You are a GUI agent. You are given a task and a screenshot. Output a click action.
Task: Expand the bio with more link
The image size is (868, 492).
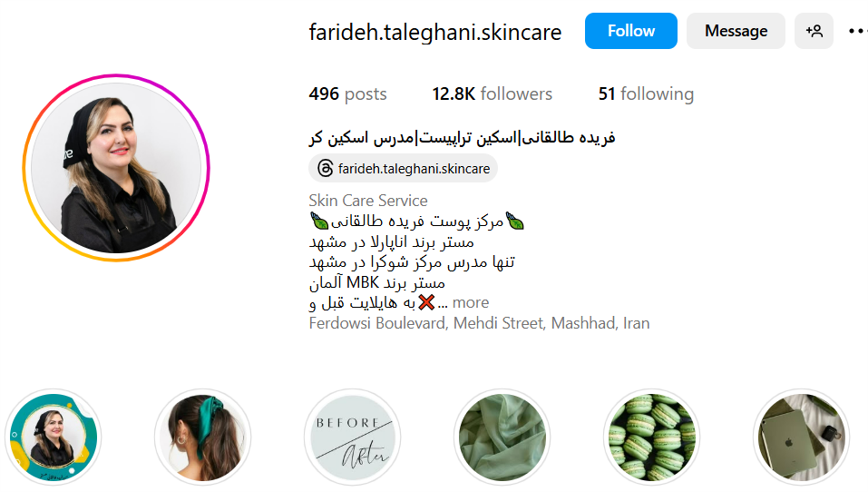(471, 302)
